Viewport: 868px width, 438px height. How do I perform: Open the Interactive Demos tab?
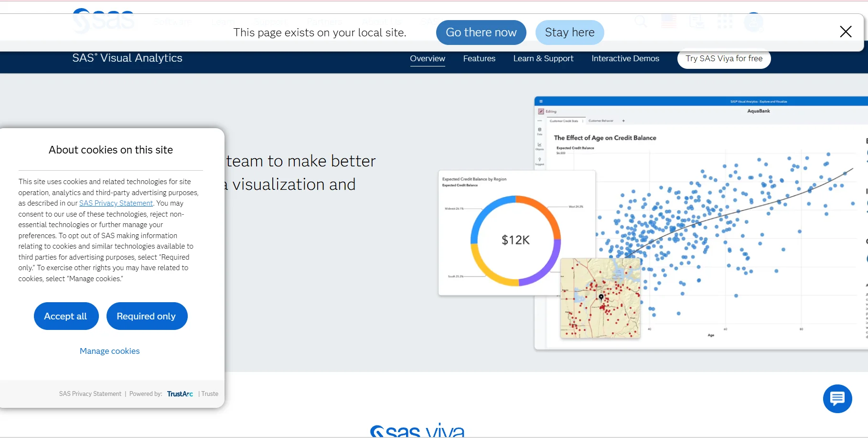(625, 58)
